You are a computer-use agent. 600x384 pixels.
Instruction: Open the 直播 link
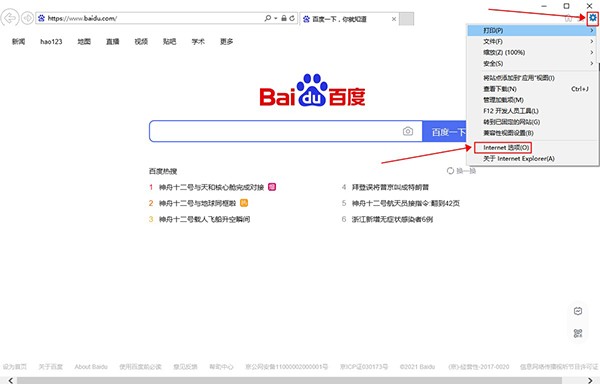pyautogui.click(x=112, y=41)
